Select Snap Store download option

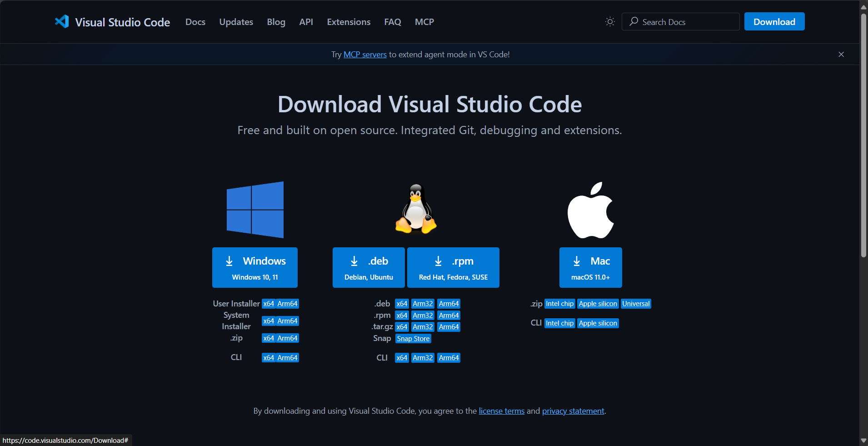pyautogui.click(x=413, y=339)
